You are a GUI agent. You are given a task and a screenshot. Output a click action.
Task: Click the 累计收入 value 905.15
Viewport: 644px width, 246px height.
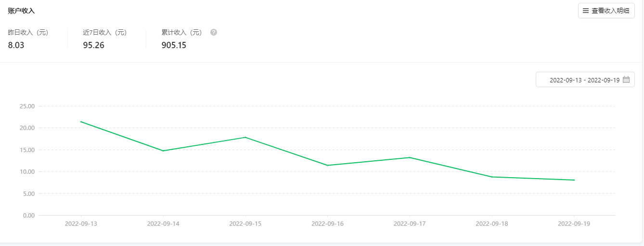click(x=174, y=46)
